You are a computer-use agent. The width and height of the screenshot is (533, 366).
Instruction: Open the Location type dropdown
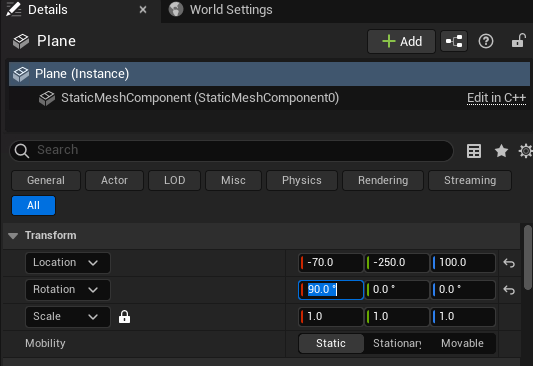click(x=68, y=263)
